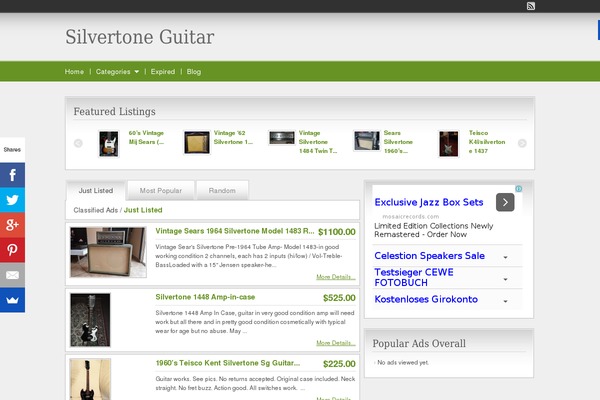The height and width of the screenshot is (400, 600).
Task: Share by email envelope icon
Action: tap(12, 275)
